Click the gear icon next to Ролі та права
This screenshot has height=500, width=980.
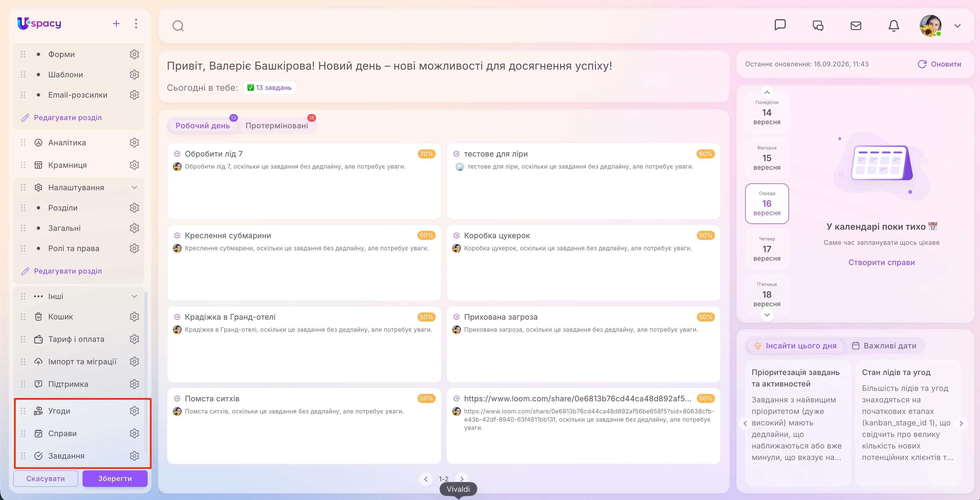(134, 248)
